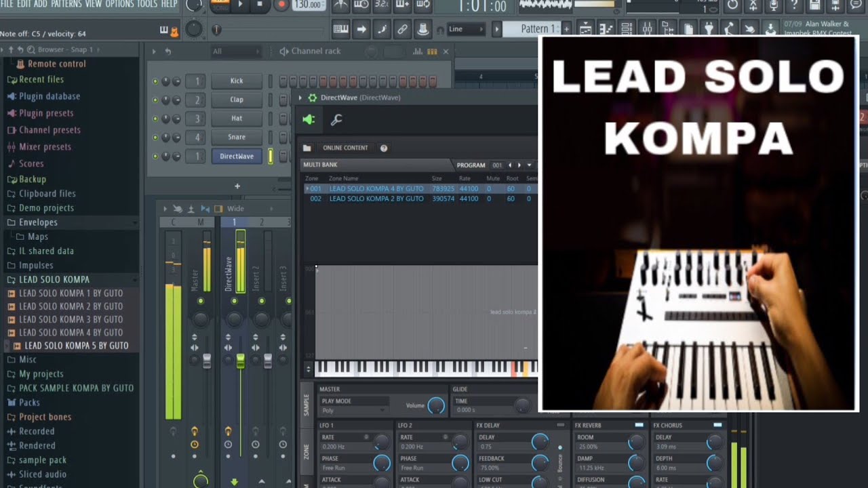Image resolution: width=868 pixels, height=488 pixels.
Task: Open the PROGRAM dropdown arrow in DirectWave
Action: click(x=529, y=165)
